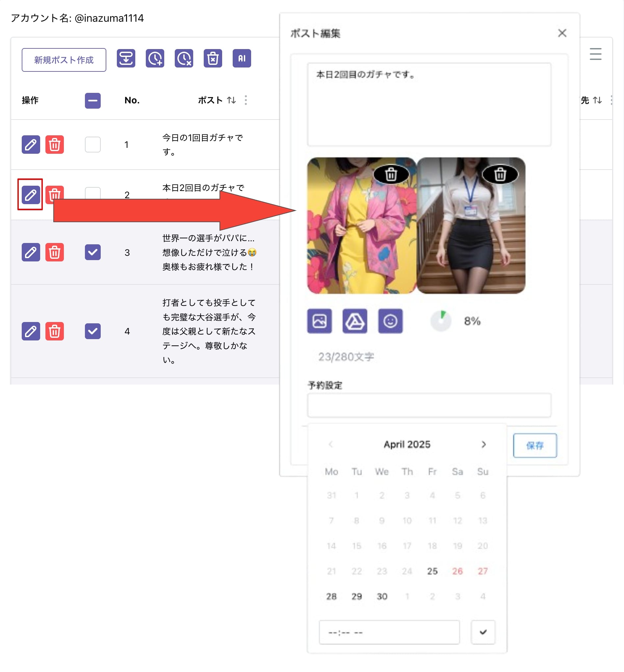
Task: Edit post number 1 with pencil icon
Action: 31,144
